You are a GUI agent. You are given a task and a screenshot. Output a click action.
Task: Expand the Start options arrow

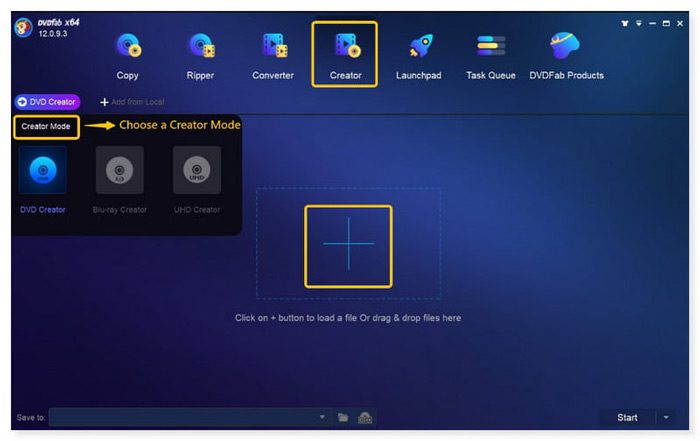tap(666, 417)
